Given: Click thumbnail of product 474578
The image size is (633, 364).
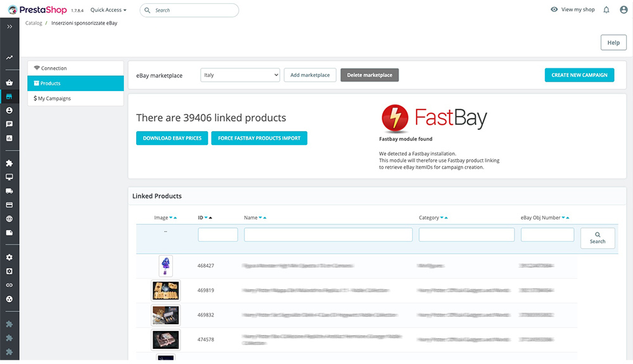Looking at the screenshot, I should [165, 340].
